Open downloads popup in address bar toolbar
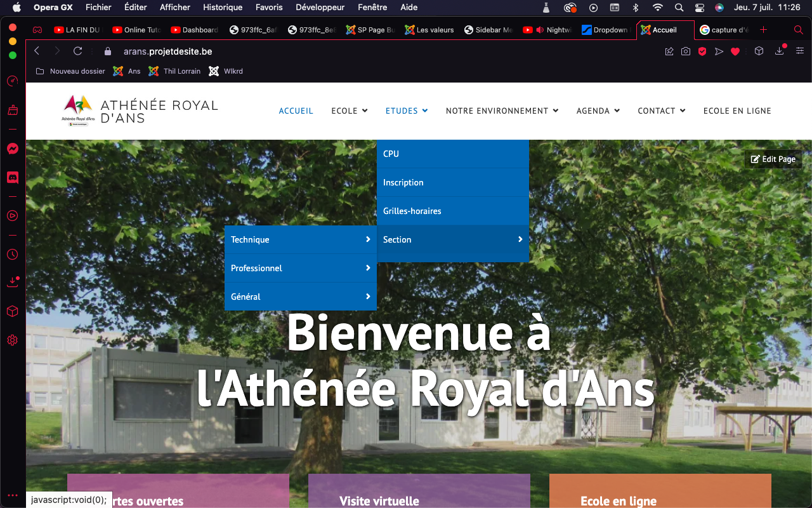Screen dimensions: 812x508 (780, 51)
